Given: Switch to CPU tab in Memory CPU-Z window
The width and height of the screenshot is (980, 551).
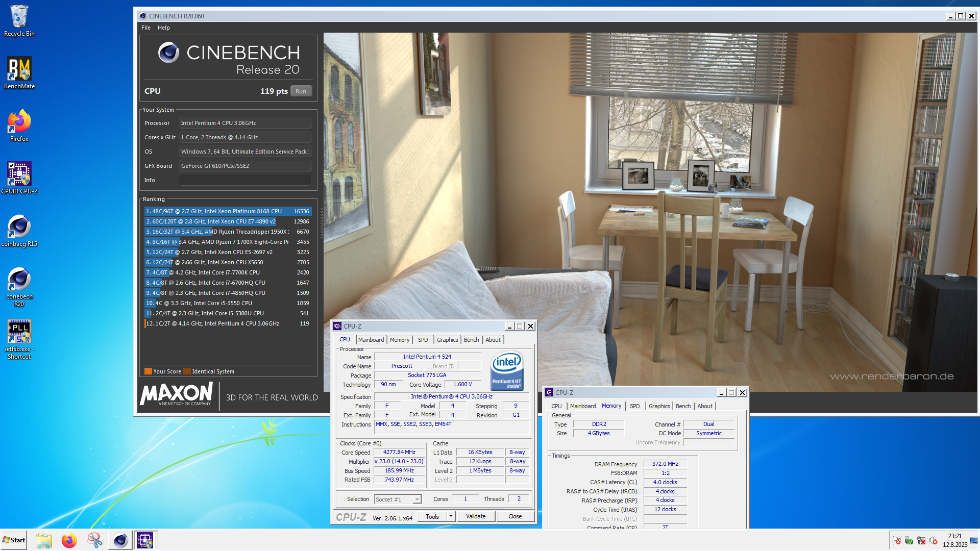Looking at the screenshot, I should tap(556, 406).
